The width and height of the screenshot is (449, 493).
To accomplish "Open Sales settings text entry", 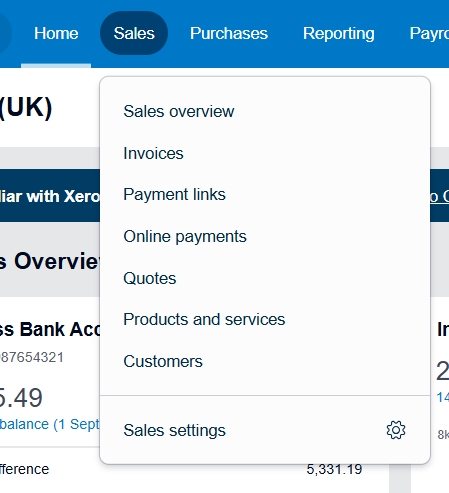I will pos(174,430).
